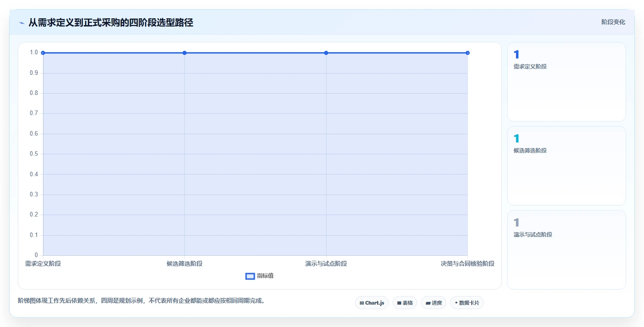Click the Chart.js chip
Viewport: 644px width, 327px height.
[372, 303]
